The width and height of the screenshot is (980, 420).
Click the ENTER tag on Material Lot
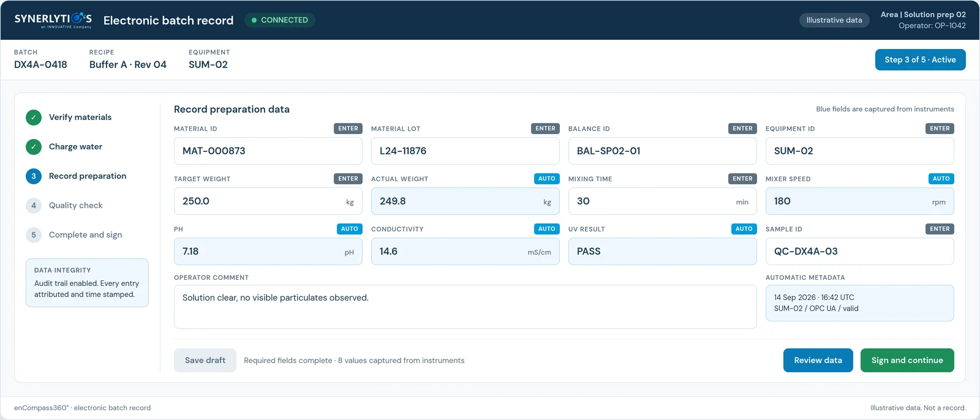click(545, 129)
